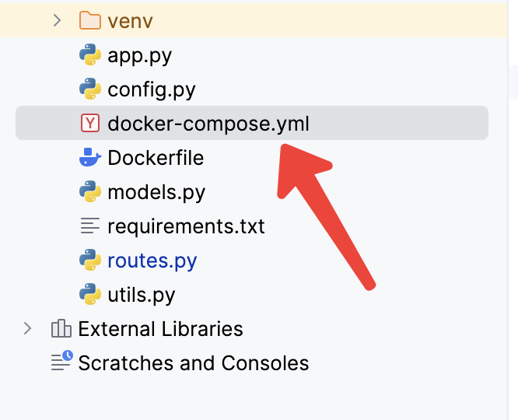Click the Python icon beside routes.py
Viewport: 518px width, 420px height.
pos(90,260)
